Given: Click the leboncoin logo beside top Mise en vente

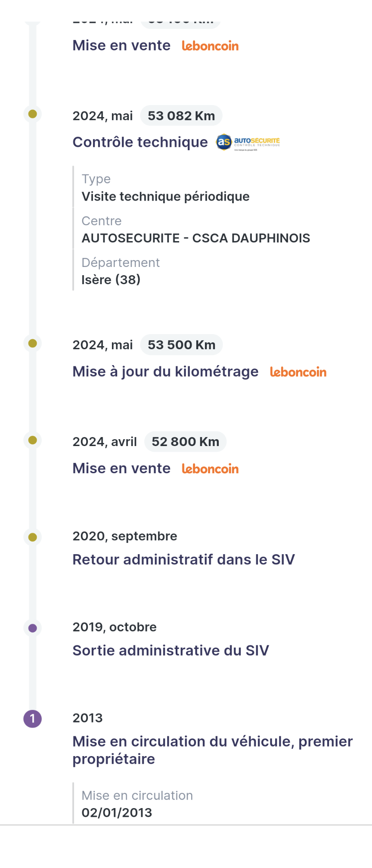Looking at the screenshot, I should (x=210, y=46).
